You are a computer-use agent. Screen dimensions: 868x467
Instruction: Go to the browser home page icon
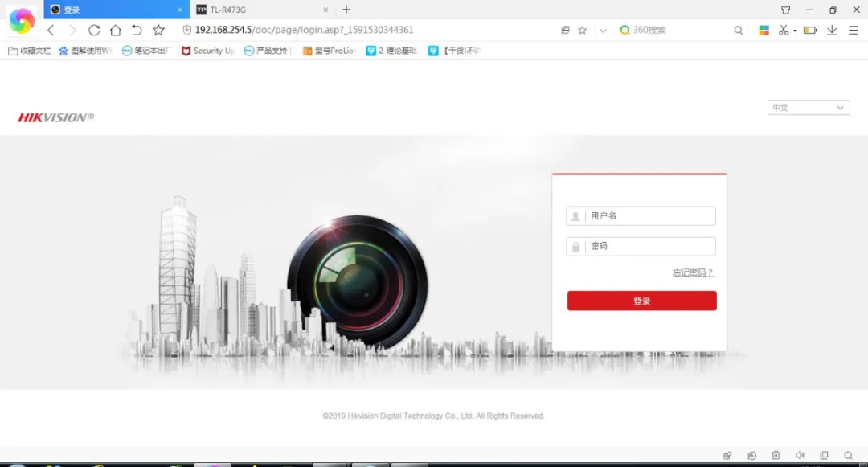[x=115, y=30]
